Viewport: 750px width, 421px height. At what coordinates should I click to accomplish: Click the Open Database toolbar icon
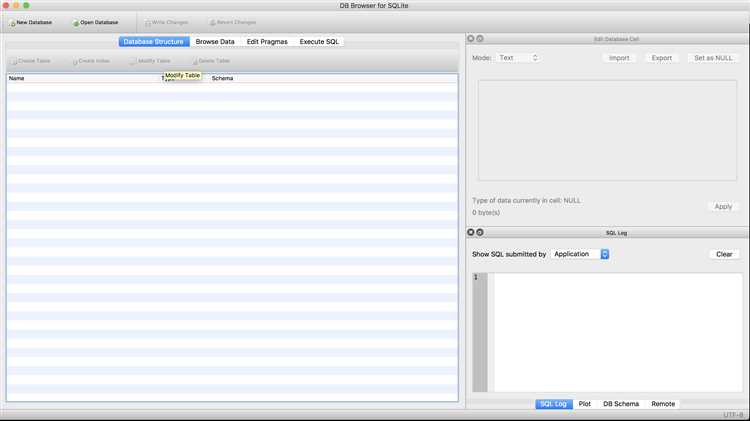(x=76, y=22)
